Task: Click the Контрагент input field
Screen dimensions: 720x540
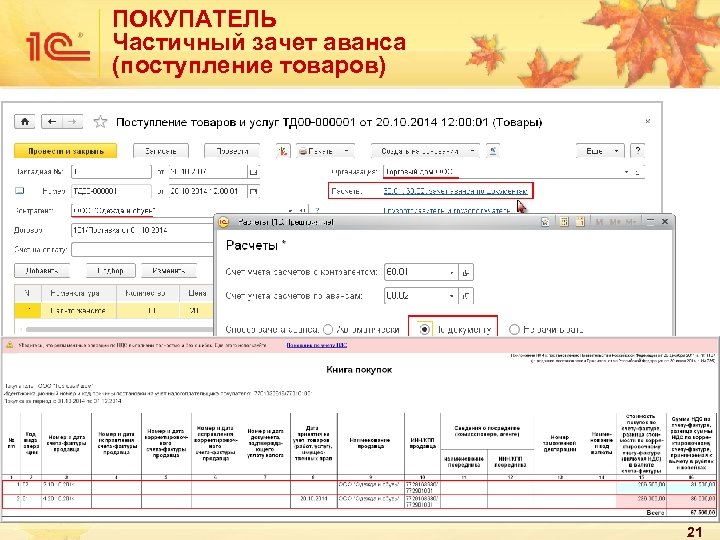Action: point(178,211)
